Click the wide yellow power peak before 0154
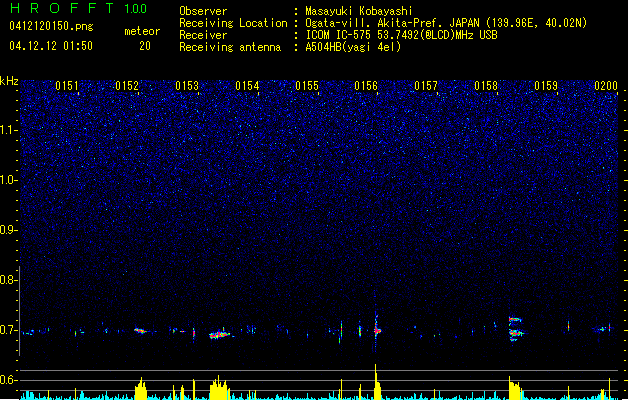The width and height of the screenshot is (629, 400). (219, 388)
